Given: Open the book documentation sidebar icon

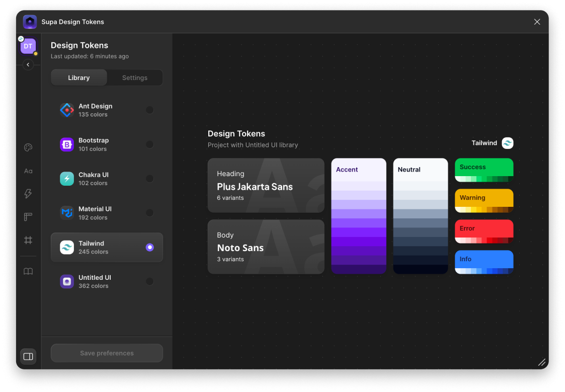Looking at the screenshot, I should (x=28, y=271).
